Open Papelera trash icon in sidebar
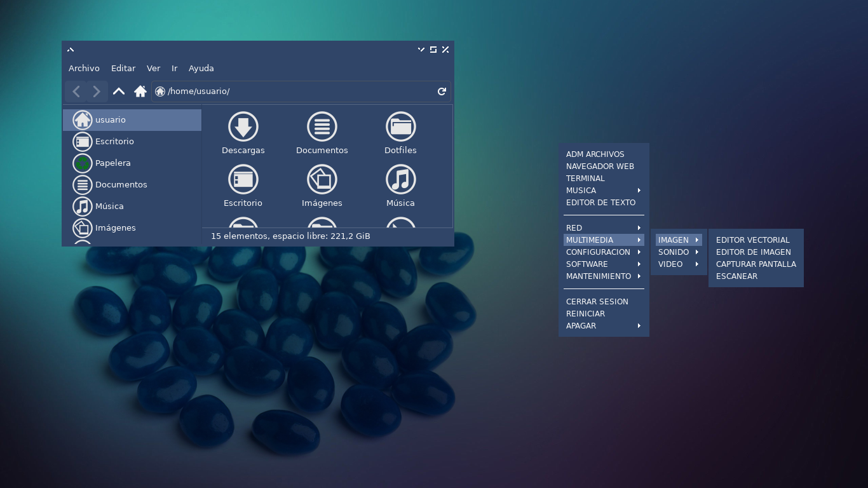The width and height of the screenshot is (868, 488). click(x=83, y=163)
